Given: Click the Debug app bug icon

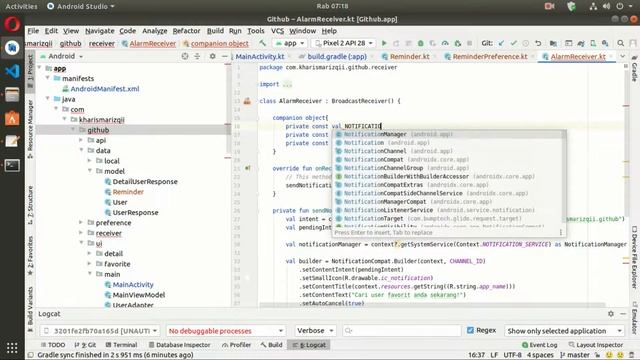Looking at the screenshot, I should 420,43.
